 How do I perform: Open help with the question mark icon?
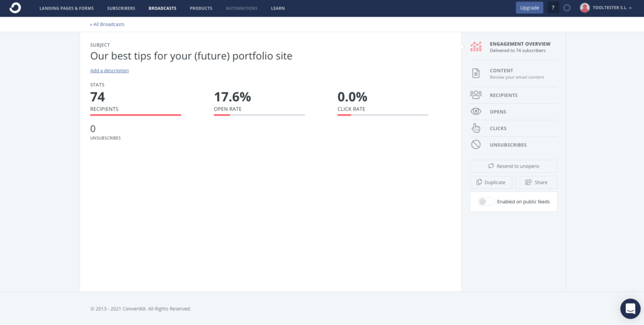[553, 8]
